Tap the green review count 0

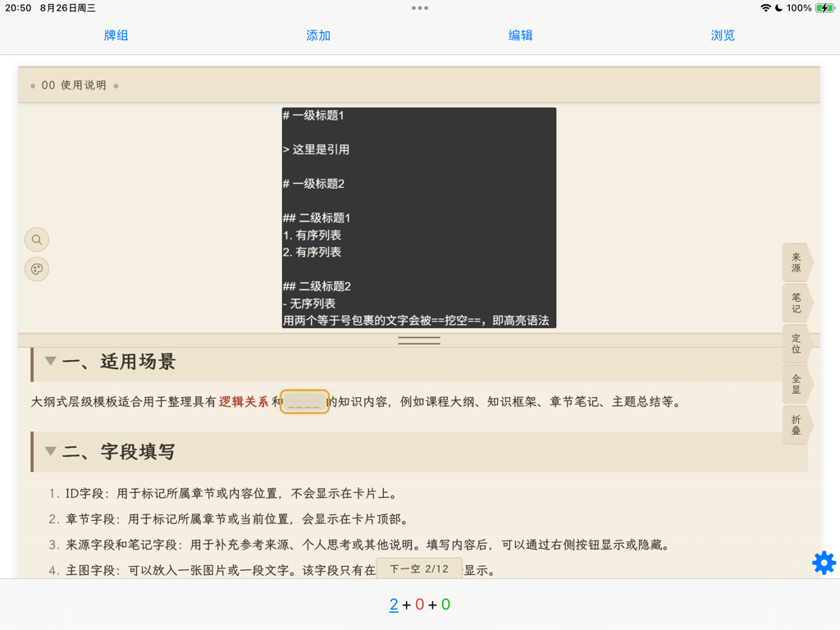(445, 605)
